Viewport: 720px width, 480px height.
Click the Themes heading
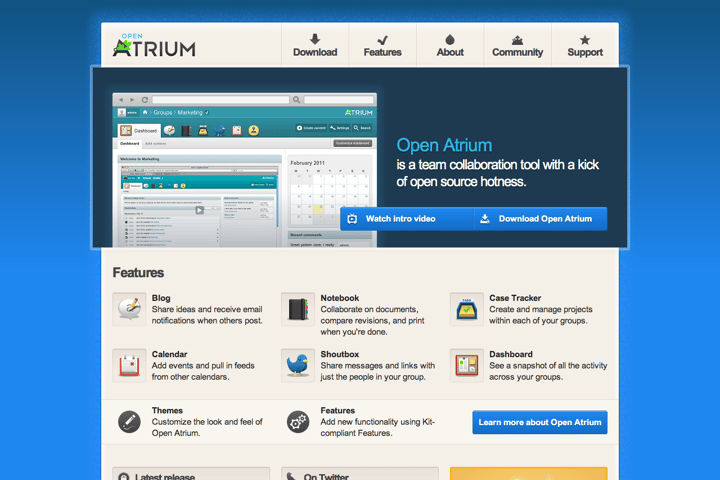point(167,411)
